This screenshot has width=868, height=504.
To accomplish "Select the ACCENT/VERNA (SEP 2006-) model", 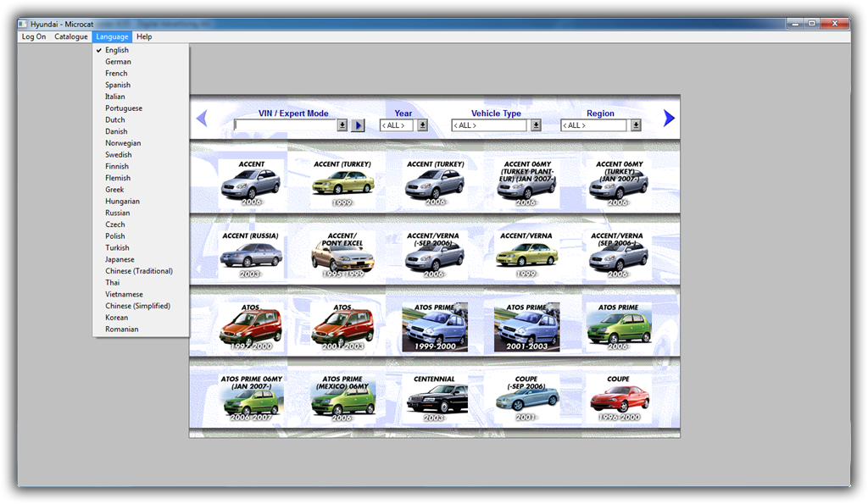I will click(x=619, y=255).
